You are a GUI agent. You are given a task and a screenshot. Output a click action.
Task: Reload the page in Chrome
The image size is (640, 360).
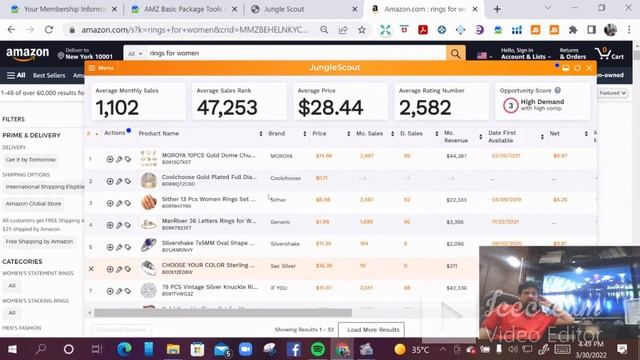tap(49, 30)
